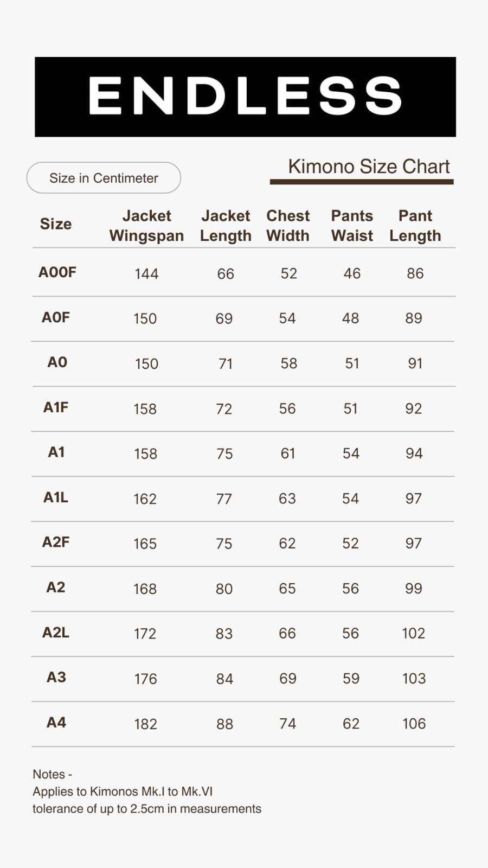This screenshot has width=488, height=868.
Task: Click the Kimono Size Chart title
Action: [x=369, y=167]
